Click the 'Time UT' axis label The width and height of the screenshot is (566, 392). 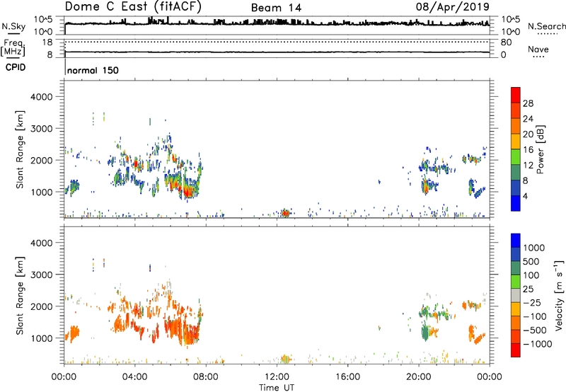[x=277, y=388]
